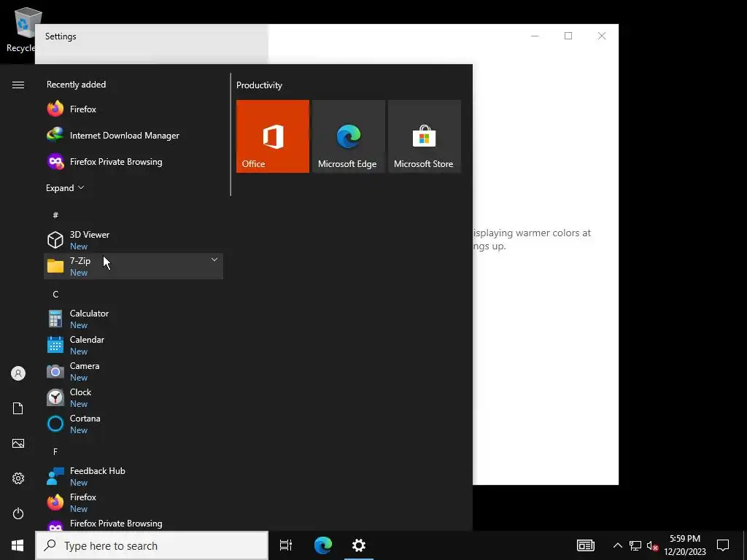
Task: Open Firefox under letter F
Action: pyautogui.click(x=133, y=502)
